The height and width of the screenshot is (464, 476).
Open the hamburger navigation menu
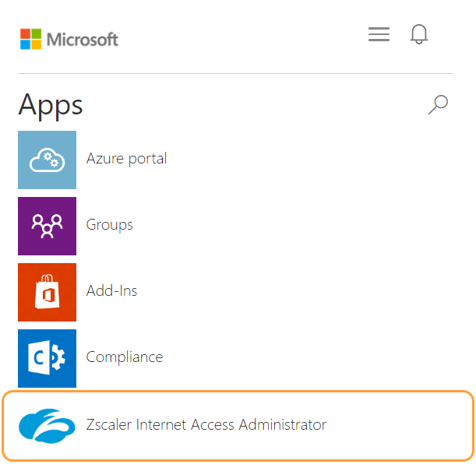[379, 35]
